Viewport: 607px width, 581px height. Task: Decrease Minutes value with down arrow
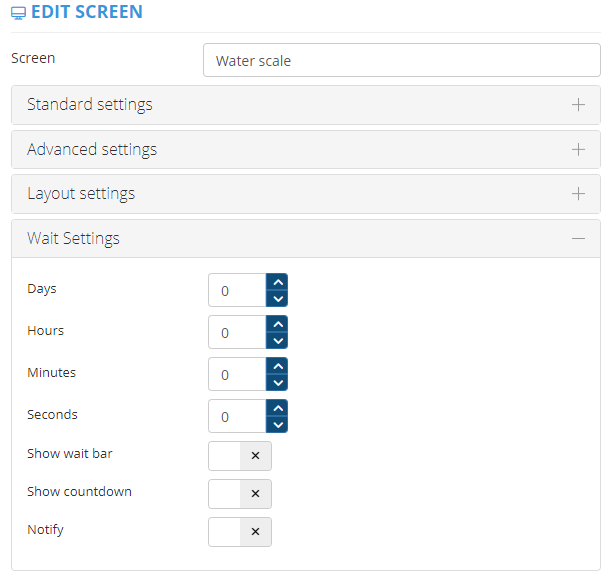[x=278, y=382]
